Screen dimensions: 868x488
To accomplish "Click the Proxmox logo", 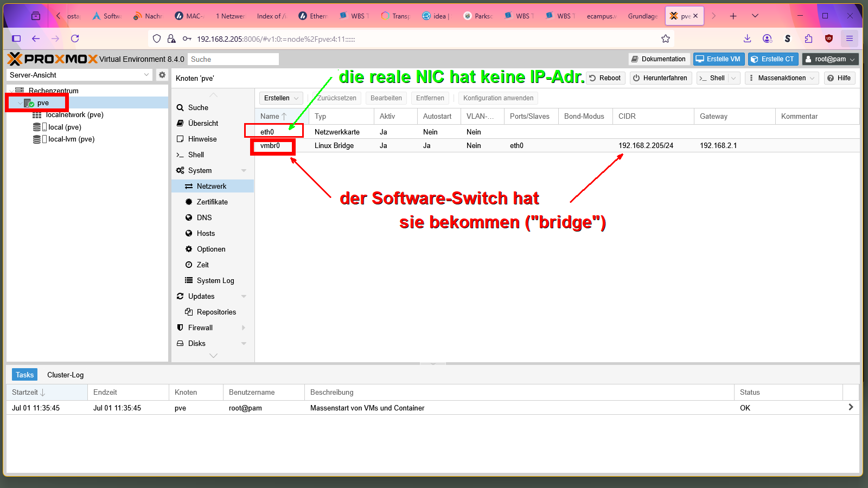I will pyautogui.click(x=52, y=59).
